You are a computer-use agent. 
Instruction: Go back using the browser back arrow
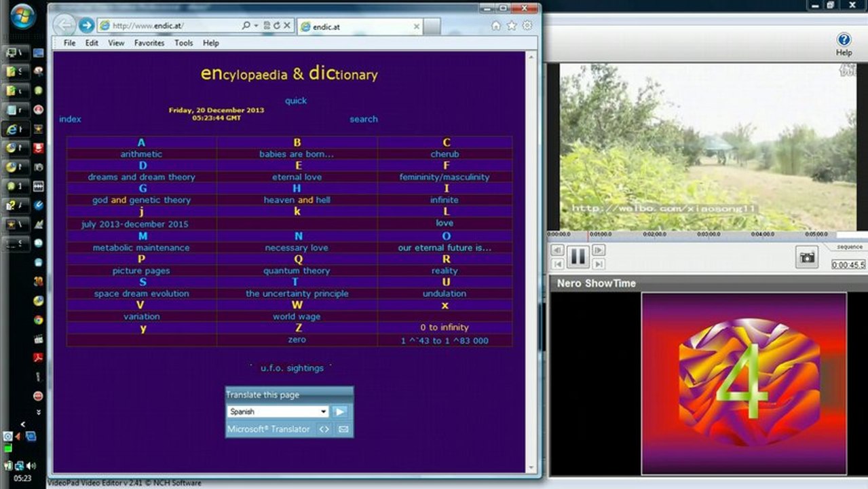tap(65, 26)
